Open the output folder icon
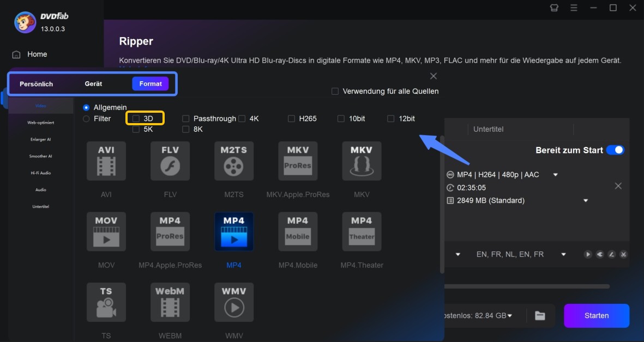Viewport: 644px width, 342px height. pyautogui.click(x=540, y=315)
